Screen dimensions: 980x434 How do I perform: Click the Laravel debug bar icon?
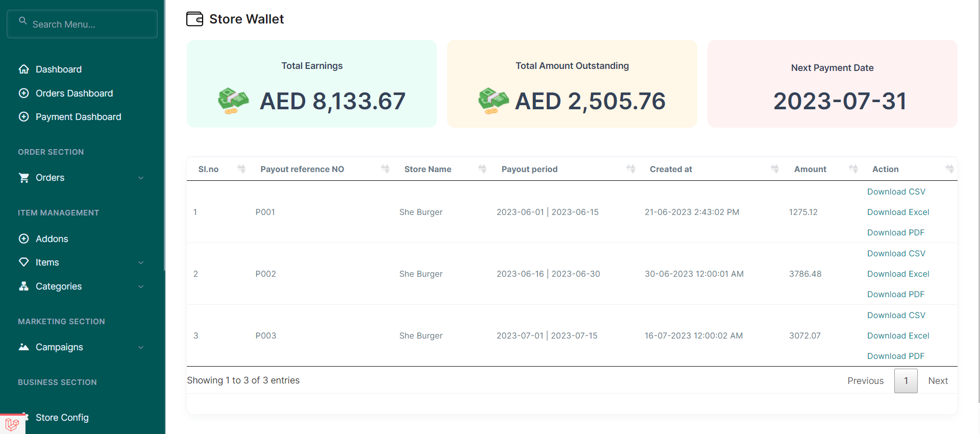coord(12,424)
